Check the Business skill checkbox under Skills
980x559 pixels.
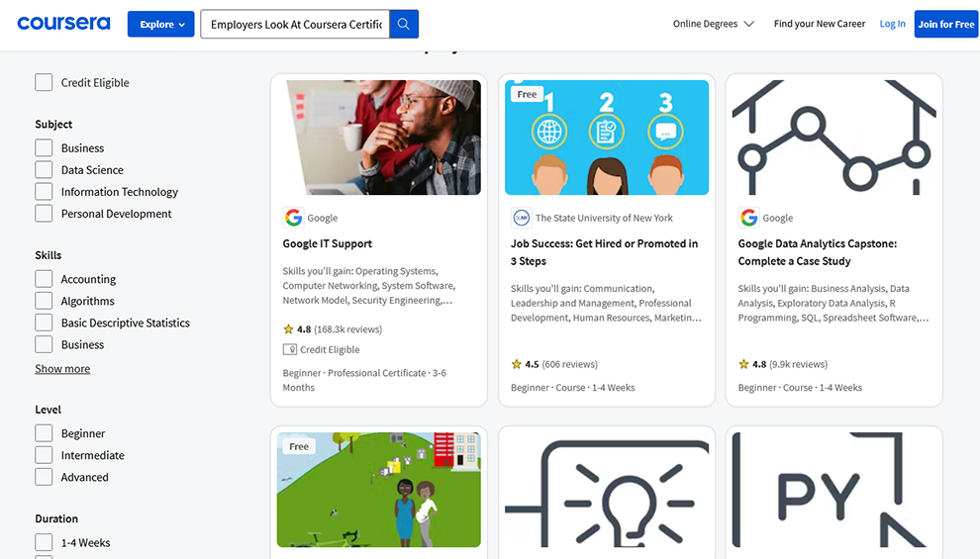point(44,344)
